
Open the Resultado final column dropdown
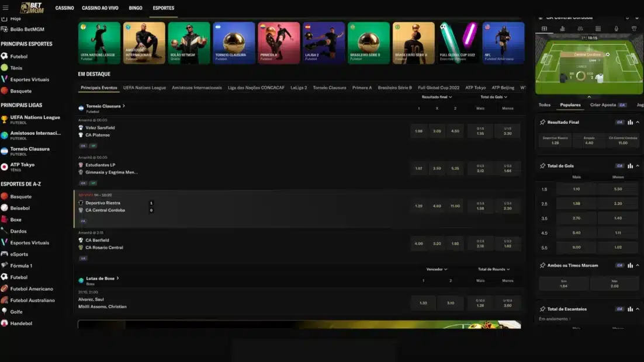pos(437,98)
